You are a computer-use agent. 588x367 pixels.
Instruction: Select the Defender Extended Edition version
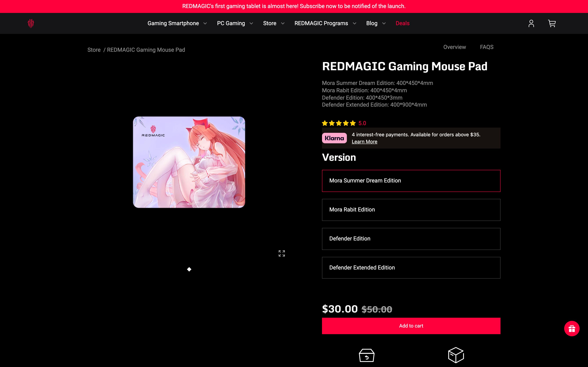pos(411,268)
